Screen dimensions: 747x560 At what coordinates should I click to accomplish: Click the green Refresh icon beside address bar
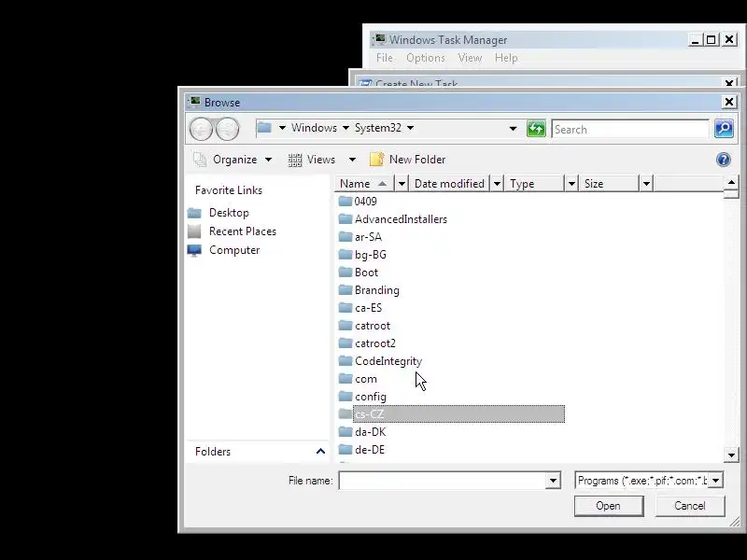[x=536, y=129]
